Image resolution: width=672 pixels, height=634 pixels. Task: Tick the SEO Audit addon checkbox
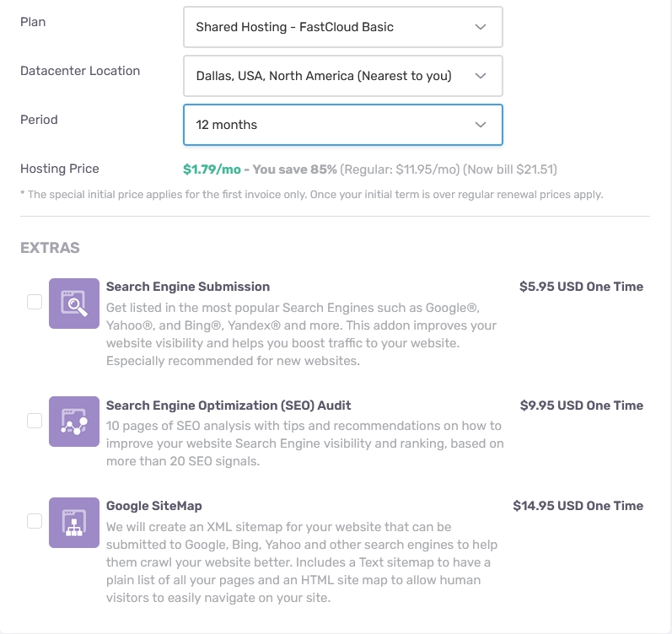(35, 421)
